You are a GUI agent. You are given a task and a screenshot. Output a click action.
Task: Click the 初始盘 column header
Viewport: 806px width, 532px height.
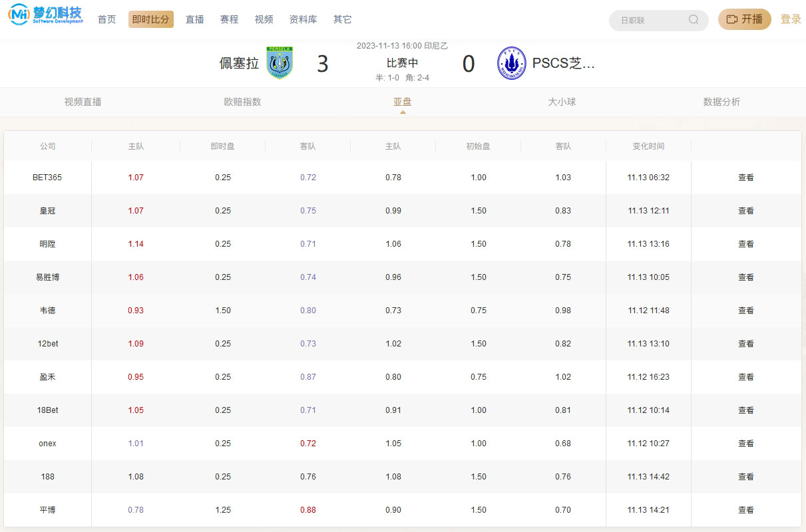(x=478, y=146)
